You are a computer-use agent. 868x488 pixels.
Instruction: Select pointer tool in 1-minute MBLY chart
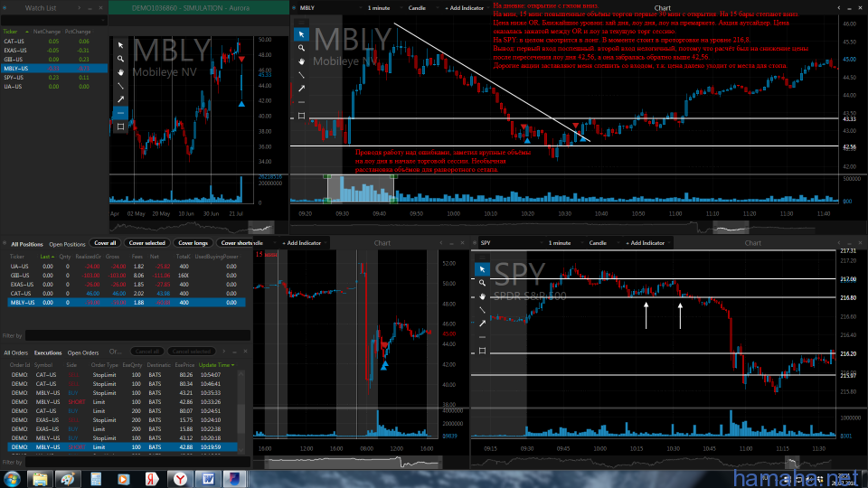[x=301, y=34]
